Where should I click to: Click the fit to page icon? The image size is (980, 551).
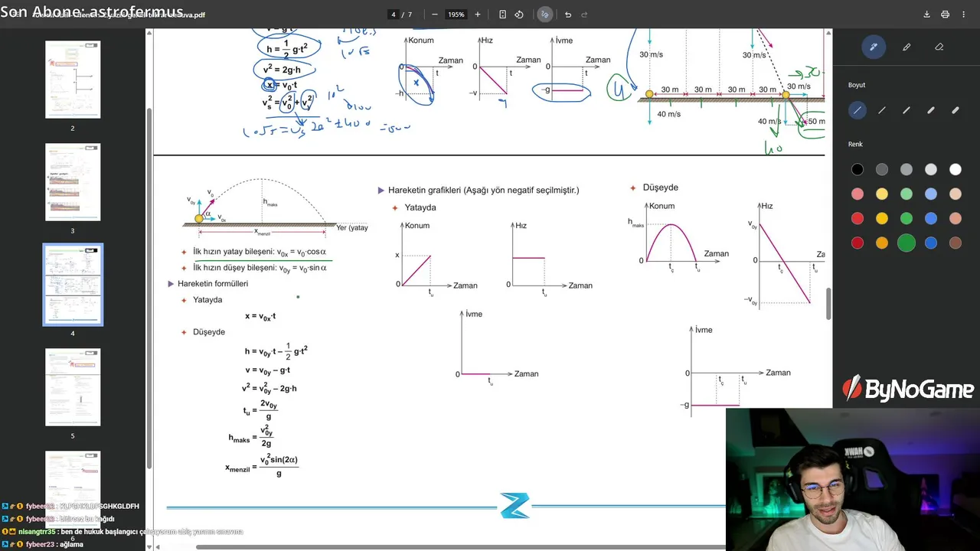502,15
